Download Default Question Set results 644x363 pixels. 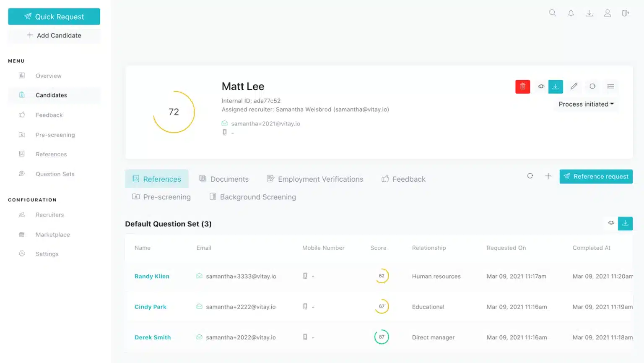(x=625, y=223)
